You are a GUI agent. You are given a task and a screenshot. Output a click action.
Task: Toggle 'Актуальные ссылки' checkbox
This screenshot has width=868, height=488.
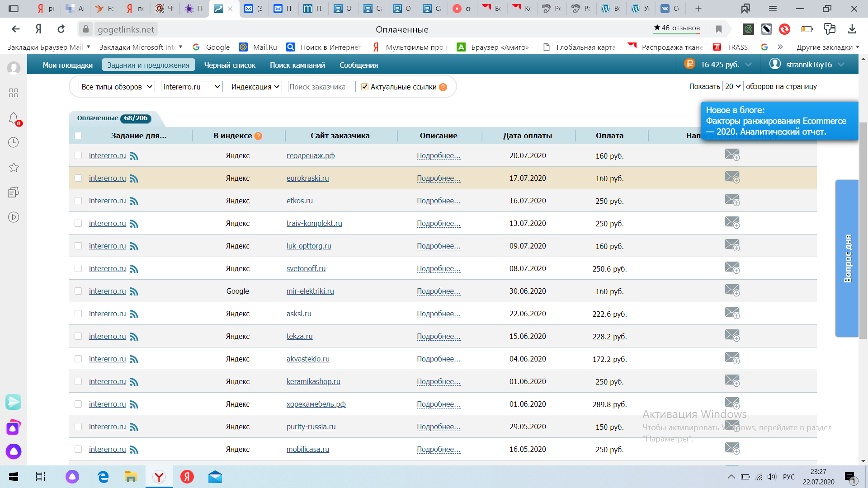pyautogui.click(x=365, y=87)
